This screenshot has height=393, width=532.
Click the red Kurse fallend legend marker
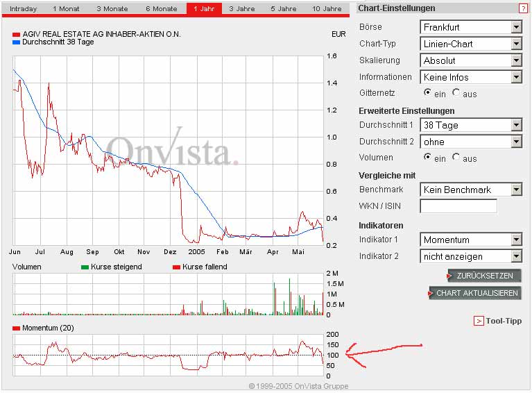click(x=176, y=267)
